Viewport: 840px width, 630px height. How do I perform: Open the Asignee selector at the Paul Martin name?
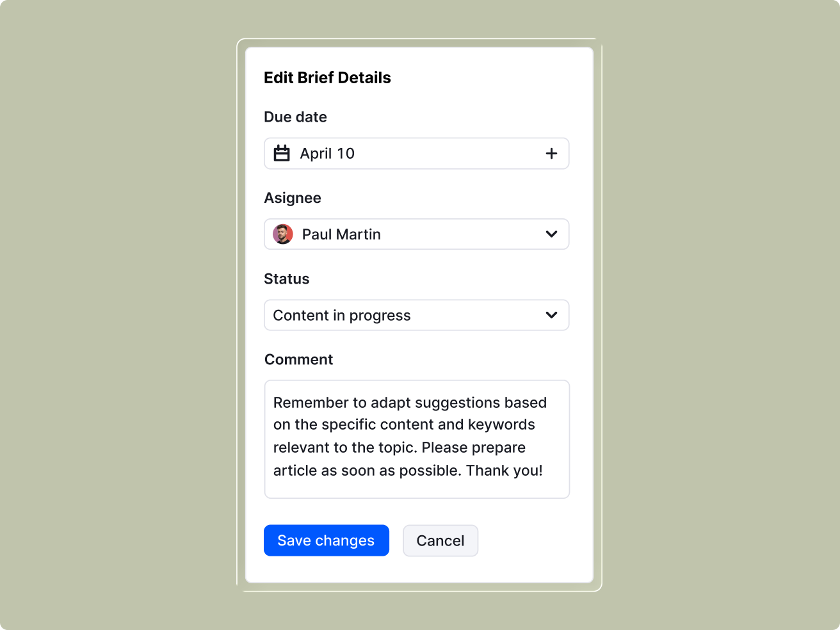[341, 234]
